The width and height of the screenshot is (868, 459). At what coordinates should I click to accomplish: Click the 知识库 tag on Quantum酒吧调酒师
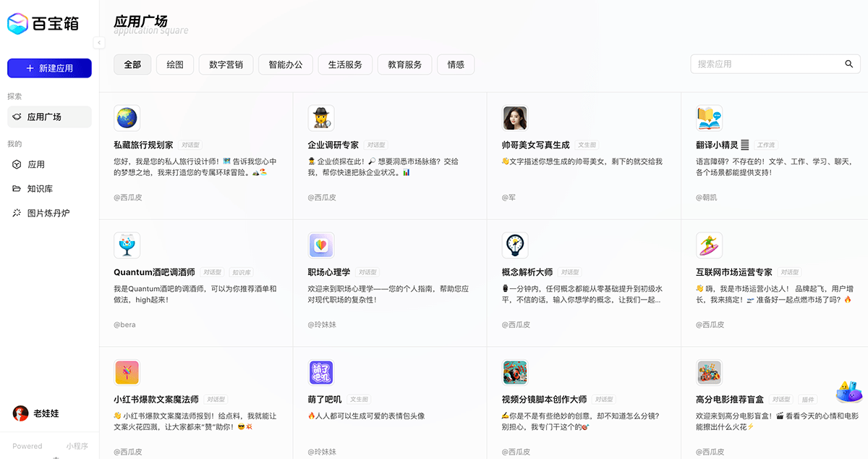pyautogui.click(x=242, y=272)
